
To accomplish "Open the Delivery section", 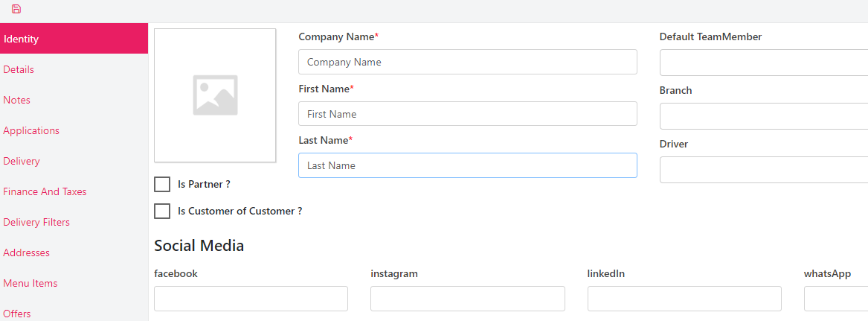I will pos(22,161).
